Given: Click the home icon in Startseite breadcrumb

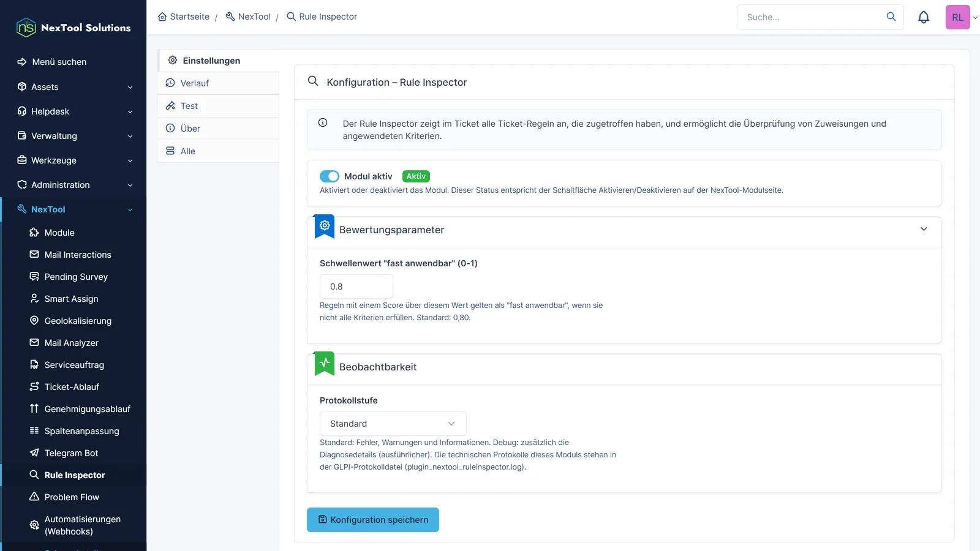Looking at the screenshot, I should point(162,17).
